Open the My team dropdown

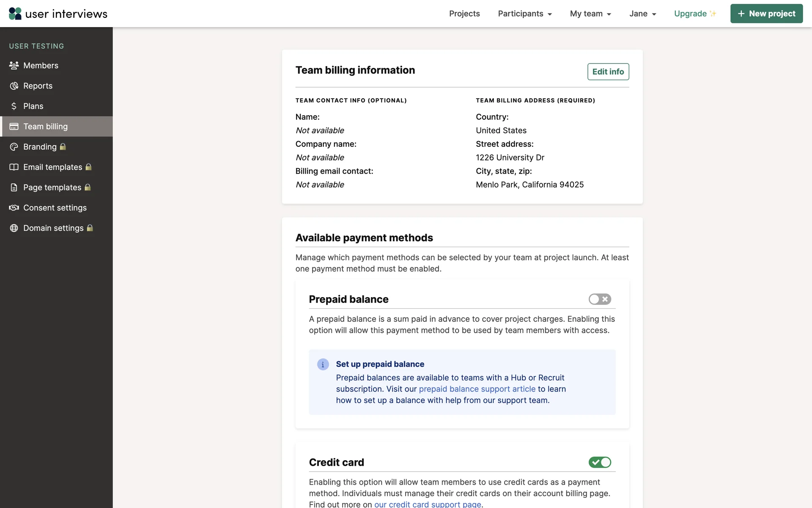tap(590, 14)
